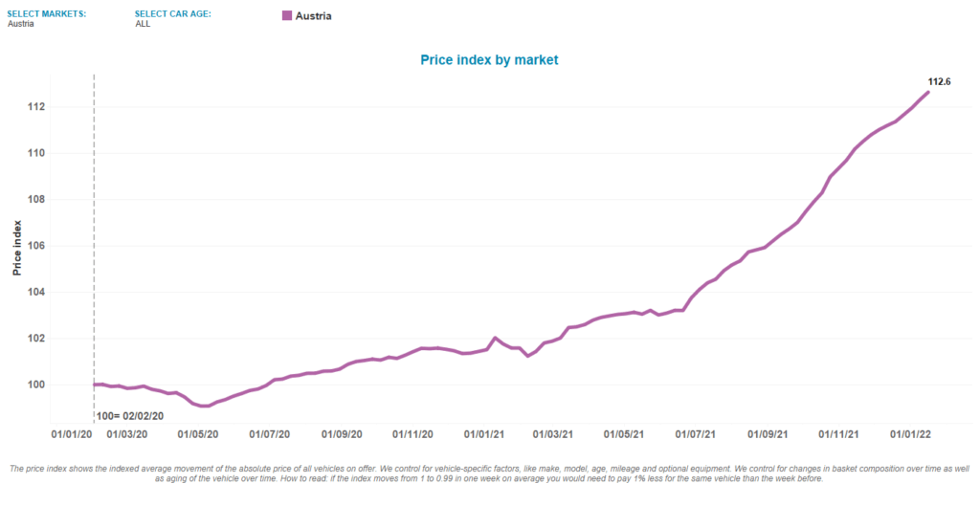Viewport: 980px width, 506px height.
Task: Click the '100= 02/02/20' baseline label
Action: point(129,417)
